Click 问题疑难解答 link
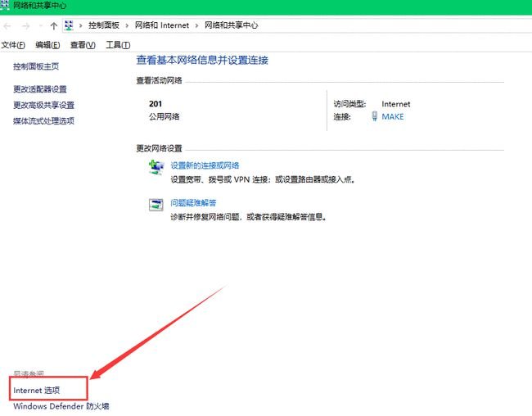 [193, 203]
